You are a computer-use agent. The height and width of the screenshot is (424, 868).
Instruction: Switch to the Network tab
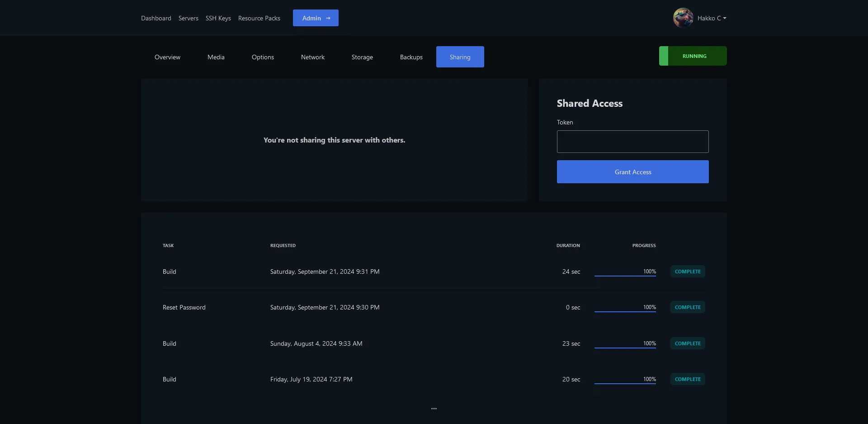point(312,57)
